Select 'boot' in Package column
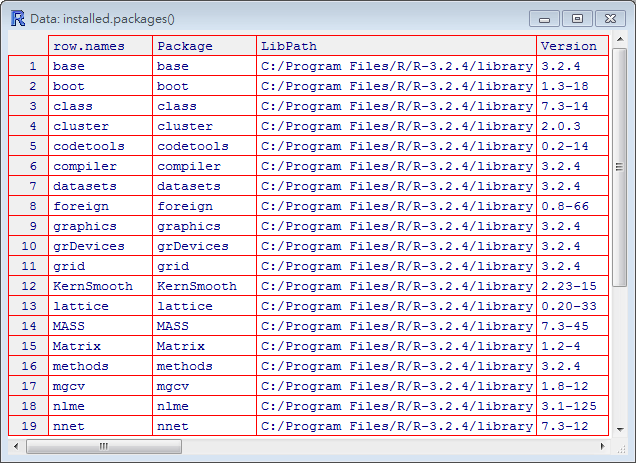The image size is (636, 463). (x=204, y=86)
